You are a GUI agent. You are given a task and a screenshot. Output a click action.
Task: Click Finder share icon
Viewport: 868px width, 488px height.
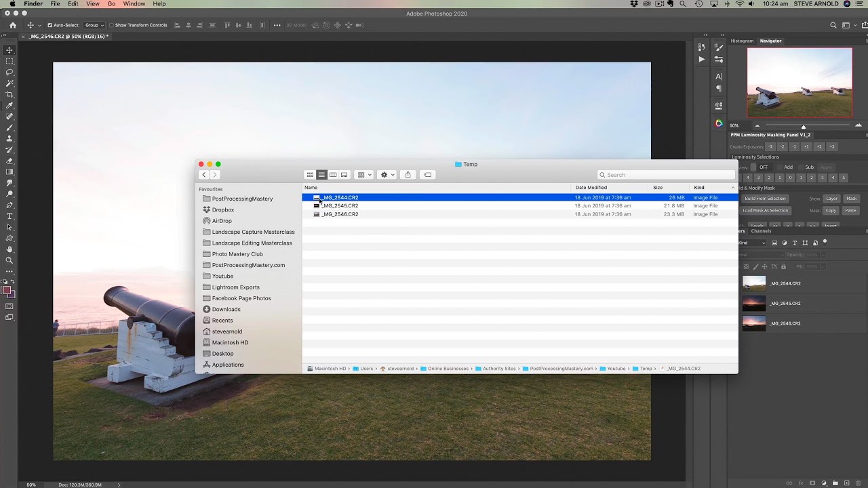(408, 175)
